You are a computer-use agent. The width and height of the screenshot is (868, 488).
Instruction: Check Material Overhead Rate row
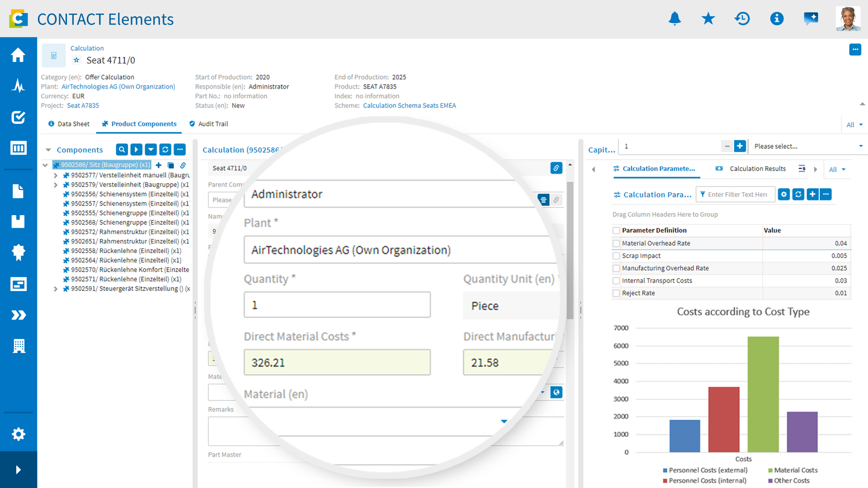coord(616,244)
